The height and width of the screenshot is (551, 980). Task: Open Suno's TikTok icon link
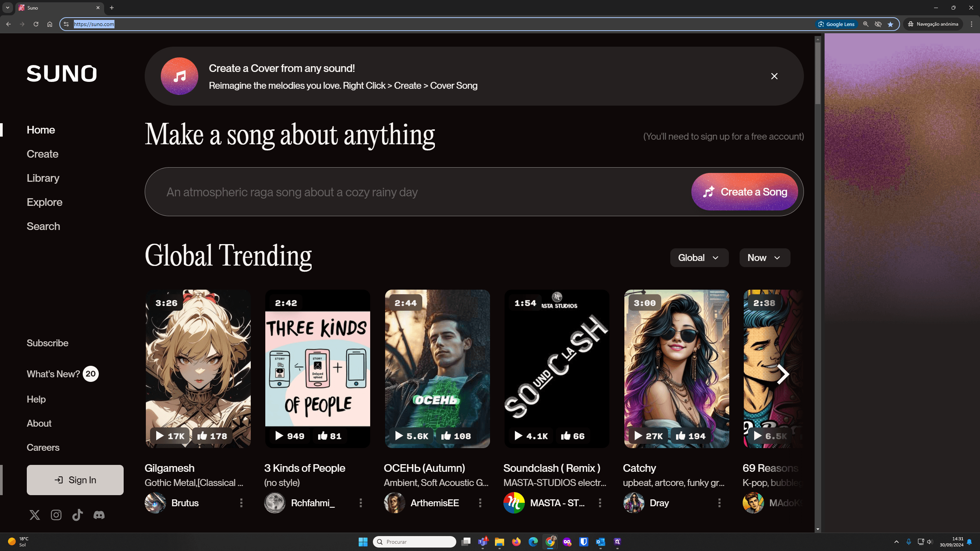coord(78,515)
